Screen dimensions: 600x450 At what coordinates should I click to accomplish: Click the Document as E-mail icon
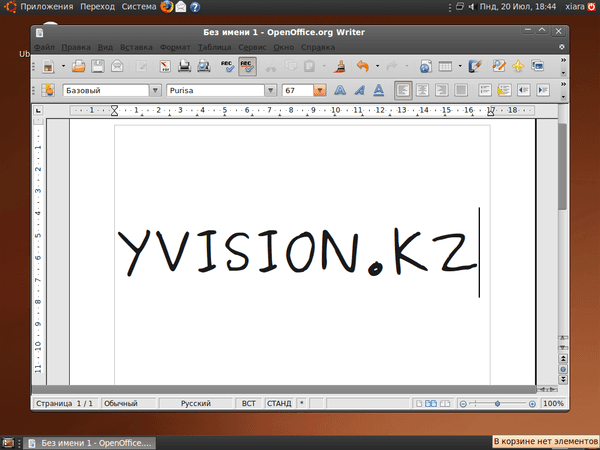point(117,66)
